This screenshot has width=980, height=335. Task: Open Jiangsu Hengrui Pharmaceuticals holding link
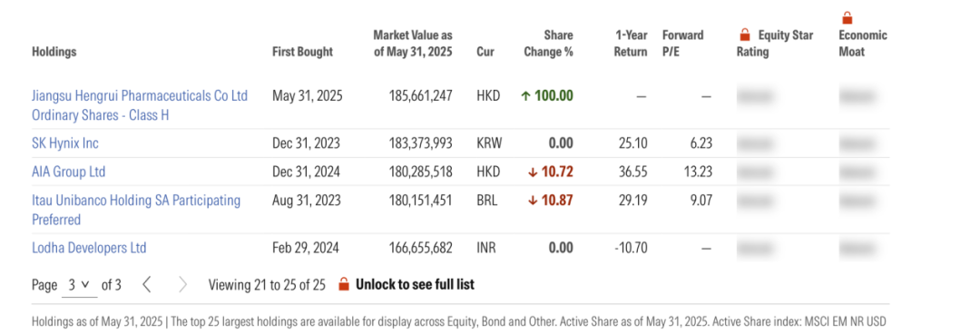[x=140, y=105]
